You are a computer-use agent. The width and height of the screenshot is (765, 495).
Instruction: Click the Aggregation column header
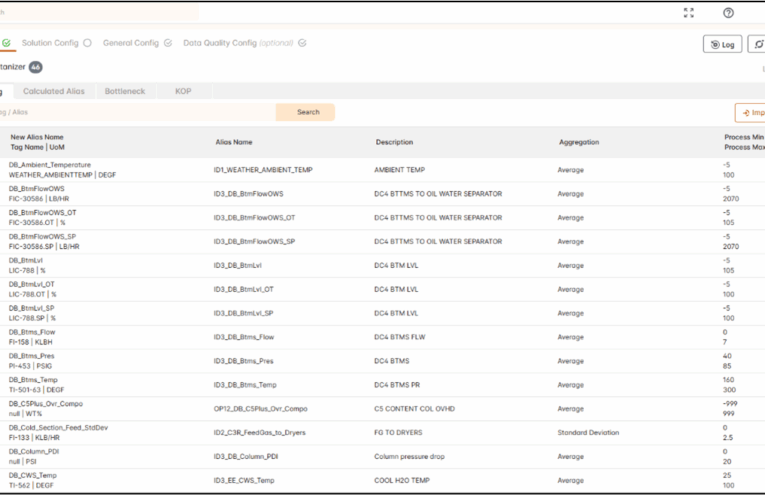579,142
